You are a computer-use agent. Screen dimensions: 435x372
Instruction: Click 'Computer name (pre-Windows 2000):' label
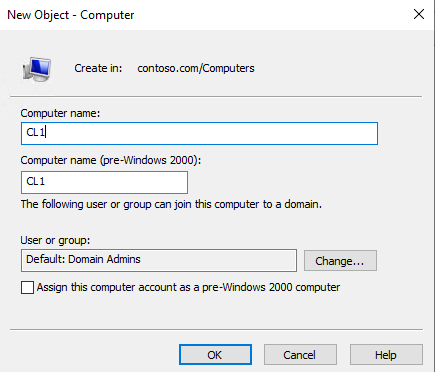tap(111, 160)
